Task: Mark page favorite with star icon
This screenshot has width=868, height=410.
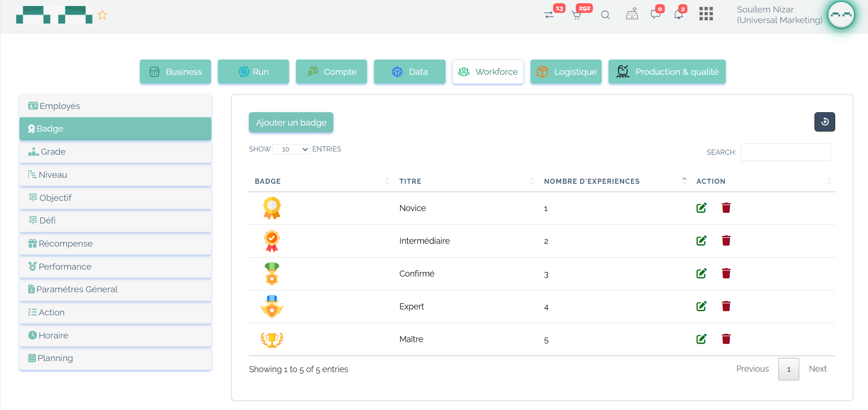Action: pyautogui.click(x=102, y=15)
